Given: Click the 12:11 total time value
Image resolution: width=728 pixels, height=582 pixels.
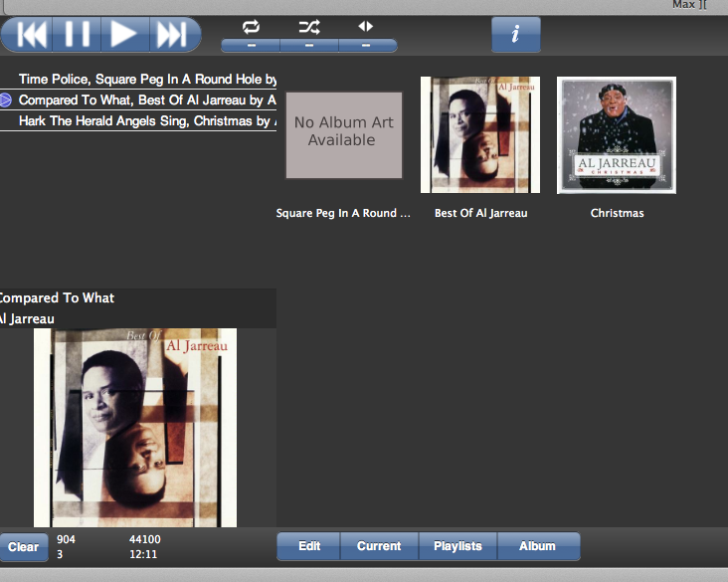Looking at the screenshot, I should [143, 554].
